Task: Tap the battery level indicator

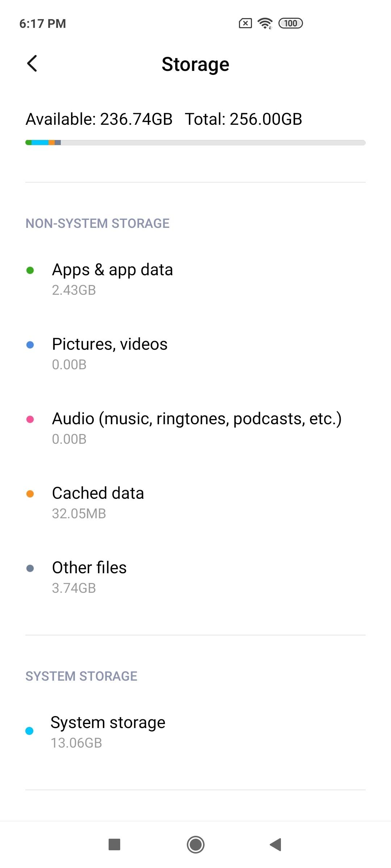Action: click(x=290, y=24)
